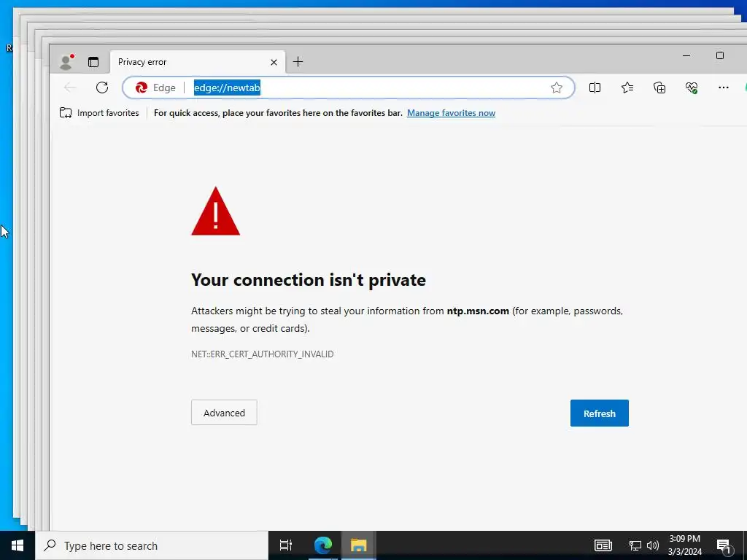Viewport: 747px width, 560px height.
Task: Open the clock showing 3:09 PM
Action: click(684, 545)
